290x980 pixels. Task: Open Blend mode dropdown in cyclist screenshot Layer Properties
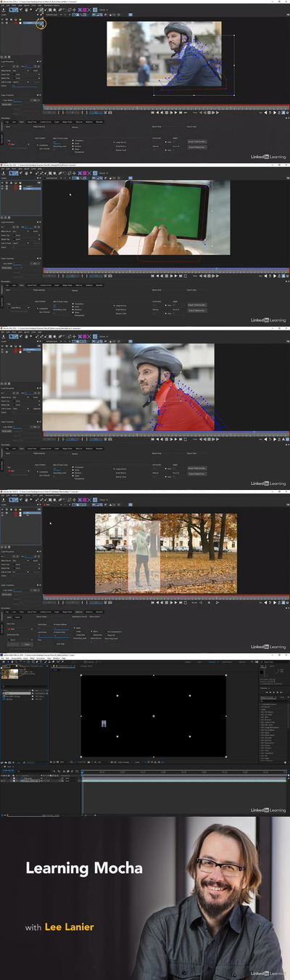(x=20, y=70)
